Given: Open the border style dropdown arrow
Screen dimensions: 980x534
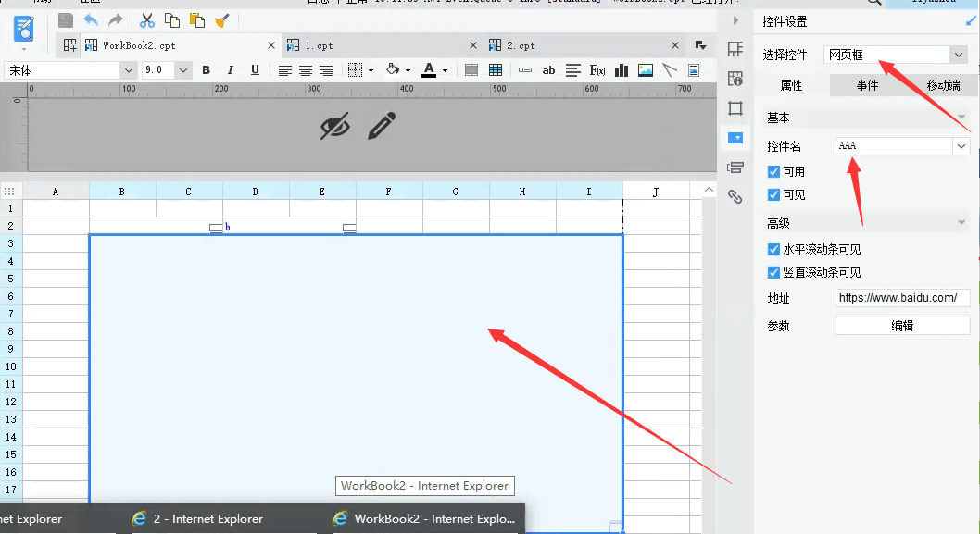Looking at the screenshot, I should (371, 71).
